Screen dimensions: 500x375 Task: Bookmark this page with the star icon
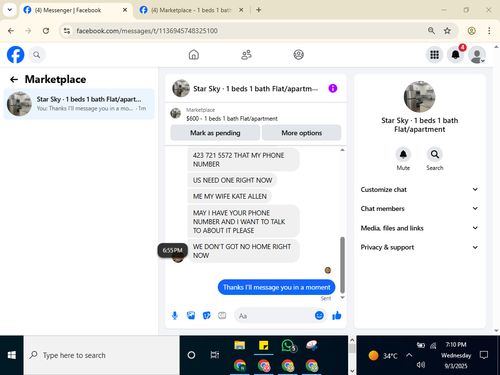click(447, 31)
